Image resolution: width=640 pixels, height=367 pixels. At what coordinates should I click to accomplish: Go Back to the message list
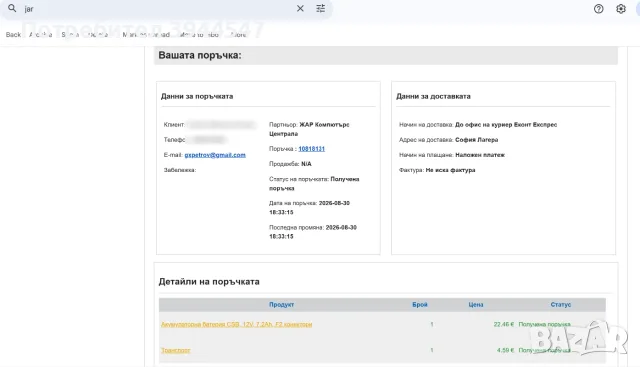(x=13, y=35)
